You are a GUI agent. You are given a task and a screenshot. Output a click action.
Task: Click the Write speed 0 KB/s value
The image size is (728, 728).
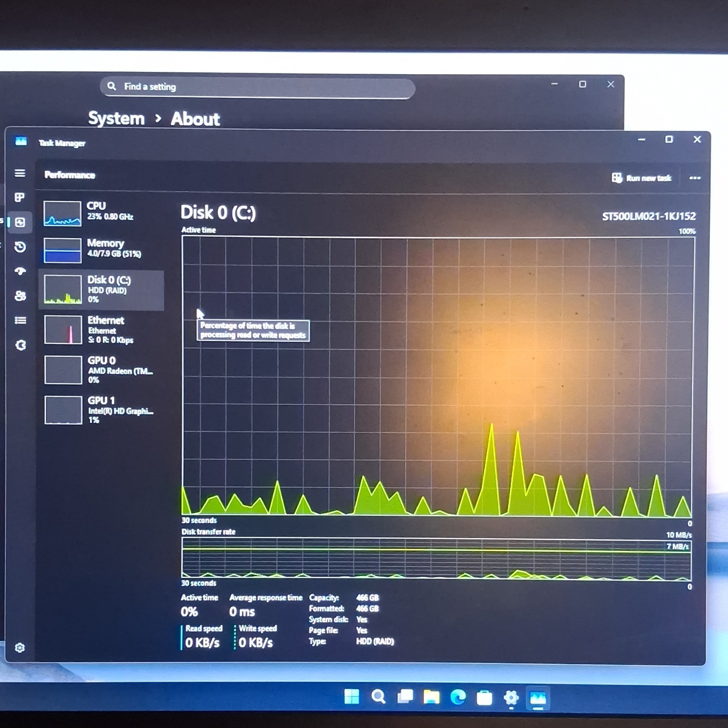256,642
